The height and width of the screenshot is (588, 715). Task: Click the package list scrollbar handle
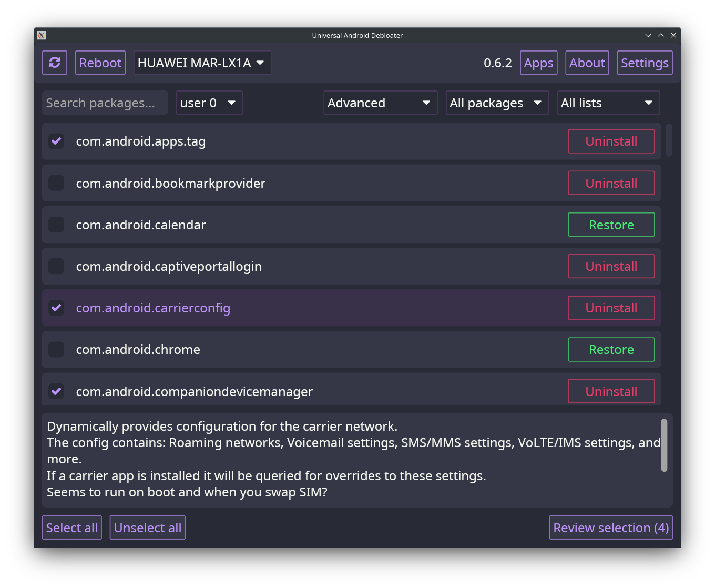click(669, 140)
